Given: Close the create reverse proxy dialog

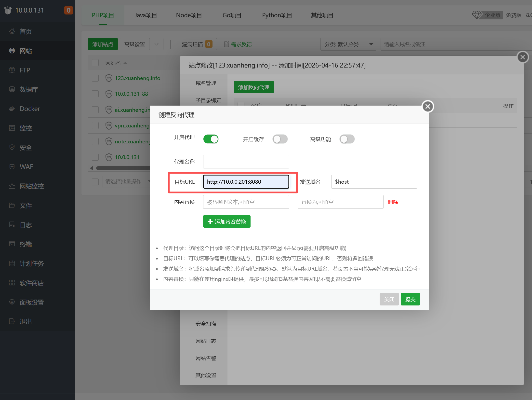Looking at the screenshot, I should tap(428, 107).
